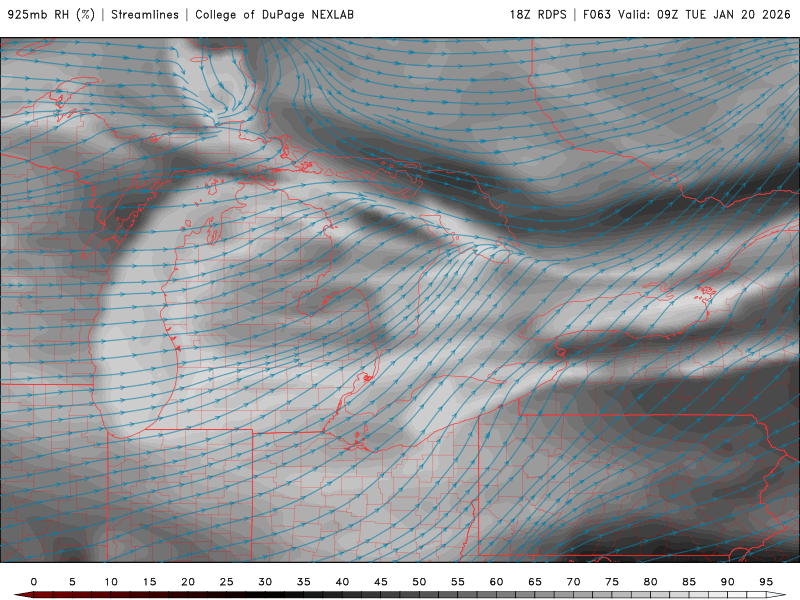Click the '45' colorbar label
The height and width of the screenshot is (600, 800).
(381, 582)
